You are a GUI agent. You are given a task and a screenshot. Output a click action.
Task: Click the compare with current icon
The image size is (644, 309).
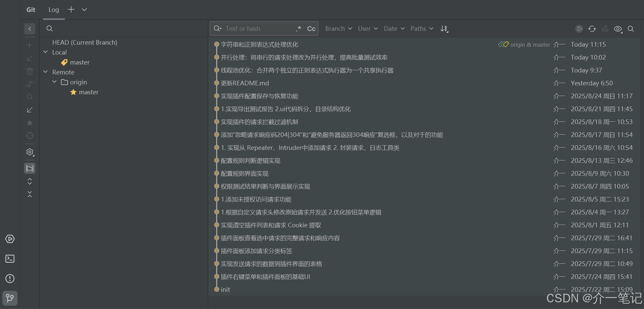point(30,84)
